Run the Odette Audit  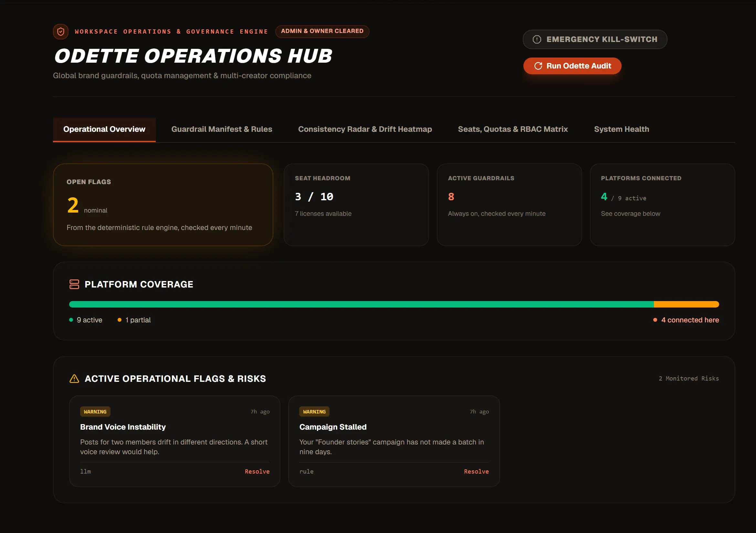click(572, 66)
